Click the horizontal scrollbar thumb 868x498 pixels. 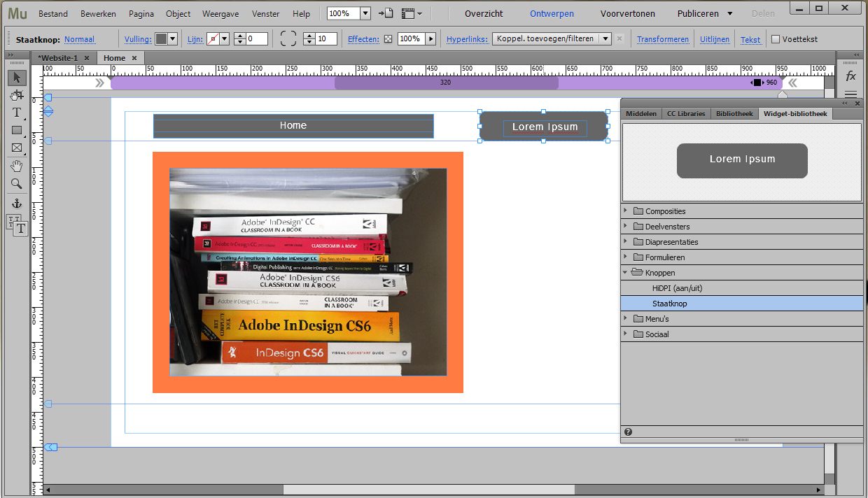pyautogui.click(x=428, y=490)
